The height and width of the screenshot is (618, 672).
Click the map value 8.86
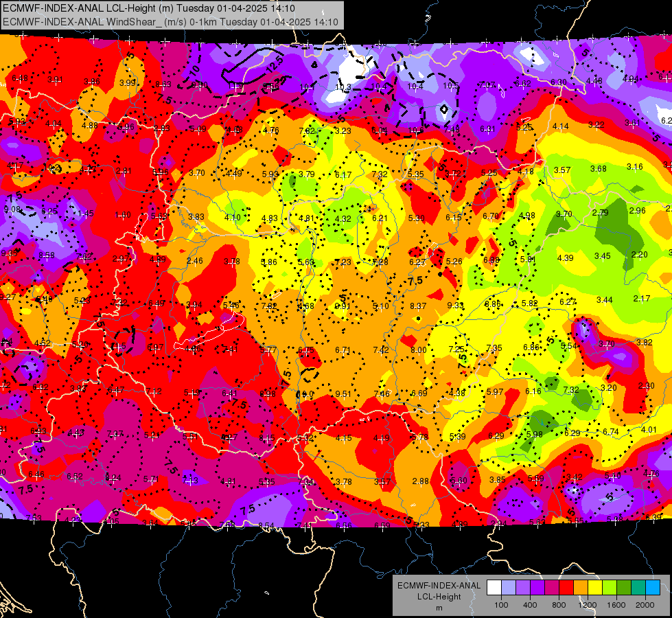(x=493, y=304)
